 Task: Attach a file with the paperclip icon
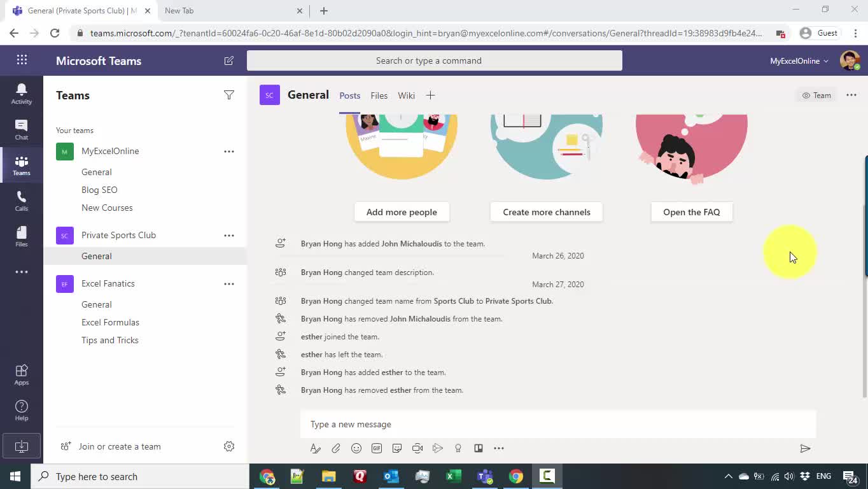[336, 448]
